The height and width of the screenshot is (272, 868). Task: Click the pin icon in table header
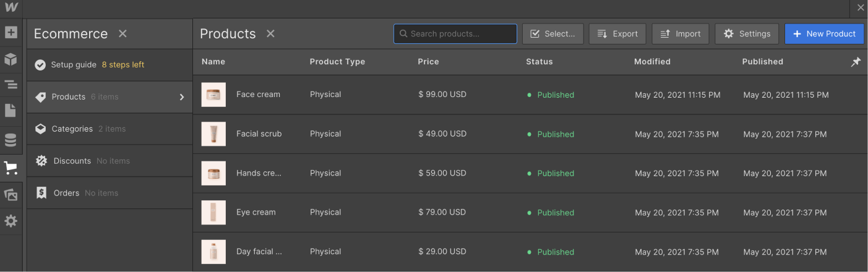(x=856, y=62)
